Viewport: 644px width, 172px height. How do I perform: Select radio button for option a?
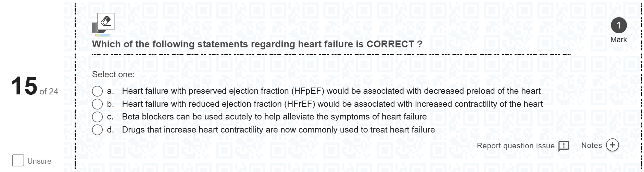[x=97, y=91]
